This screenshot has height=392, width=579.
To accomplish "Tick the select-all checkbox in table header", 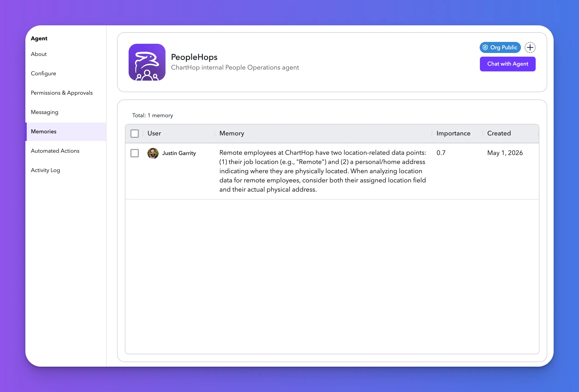I will pos(135,133).
